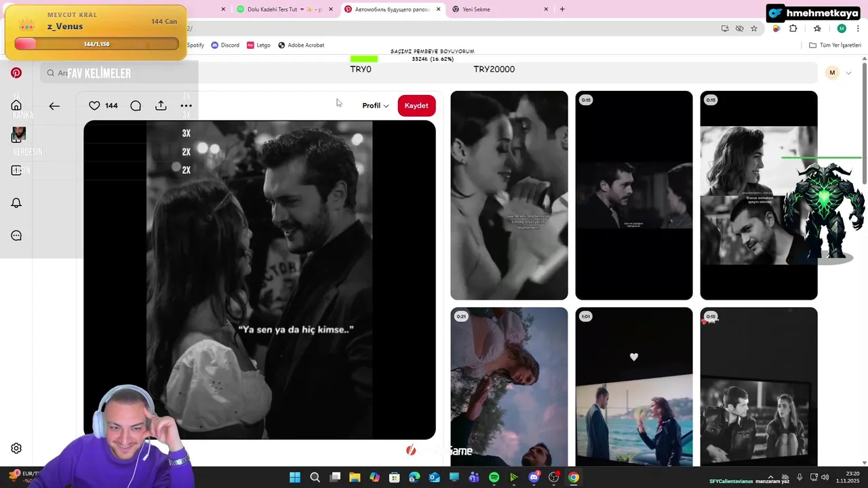Open the Chrome three-dot menu
The height and width of the screenshot is (488, 868).
859,28
